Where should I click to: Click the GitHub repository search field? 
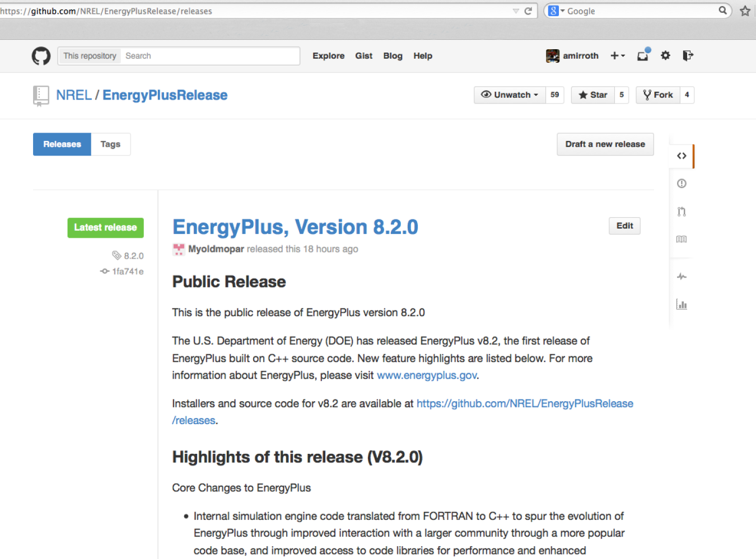pos(211,56)
